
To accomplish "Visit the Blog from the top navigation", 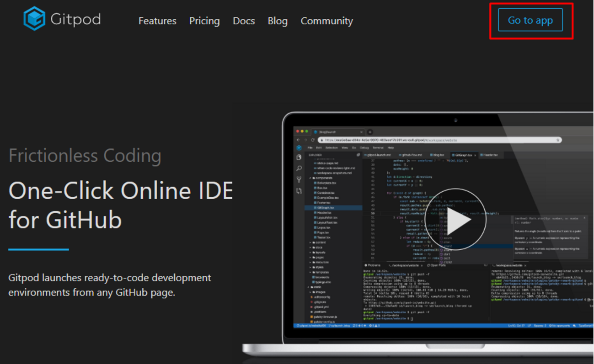I will 278,21.
